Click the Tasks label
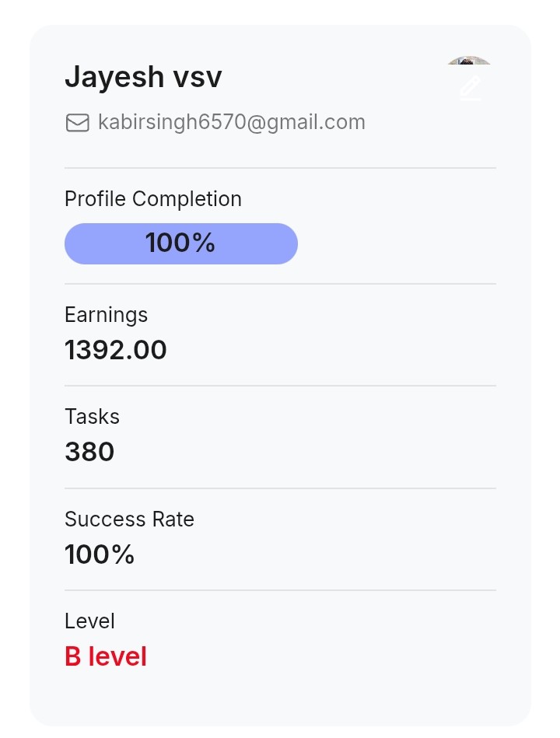This screenshot has height=738, width=560. 92,417
